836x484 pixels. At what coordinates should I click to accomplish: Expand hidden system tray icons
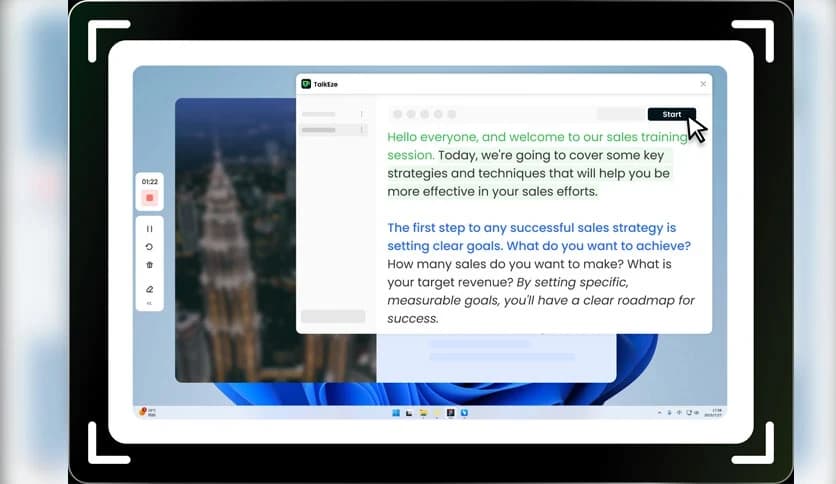point(660,413)
